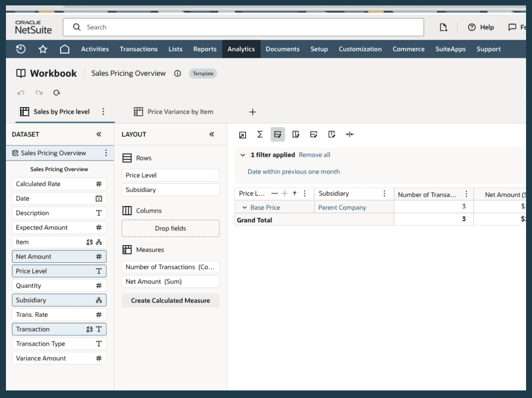Click the export pivot icon
This screenshot has width=532, height=398.
point(243,135)
